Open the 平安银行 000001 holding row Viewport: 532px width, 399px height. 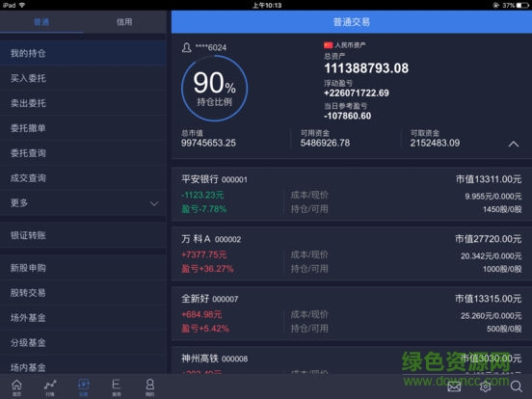352,194
